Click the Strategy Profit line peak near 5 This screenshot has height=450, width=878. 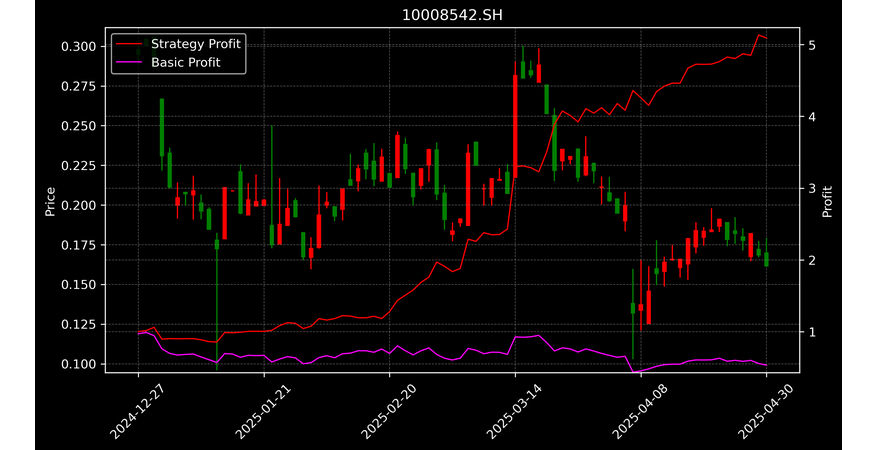[x=759, y=35]
